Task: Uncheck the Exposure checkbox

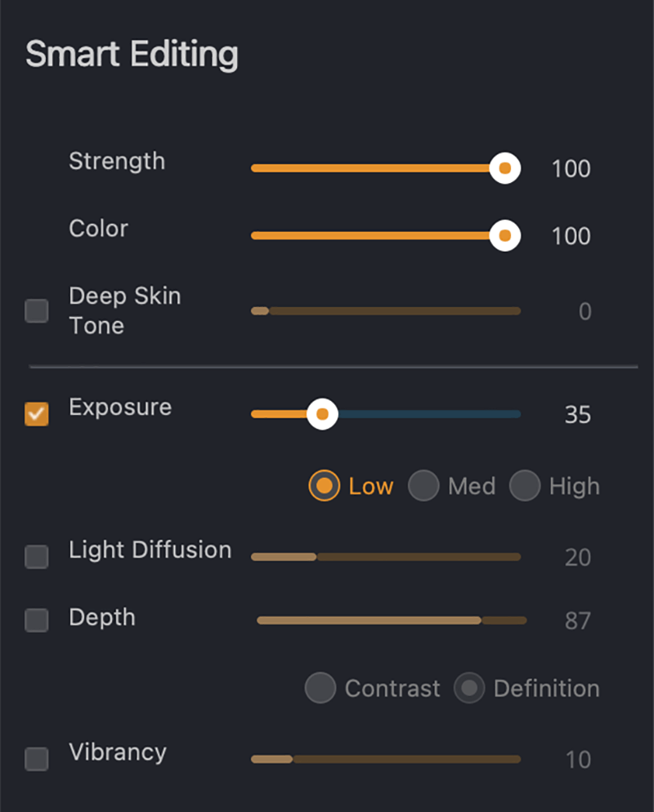Action: click(x=37, y=413)
